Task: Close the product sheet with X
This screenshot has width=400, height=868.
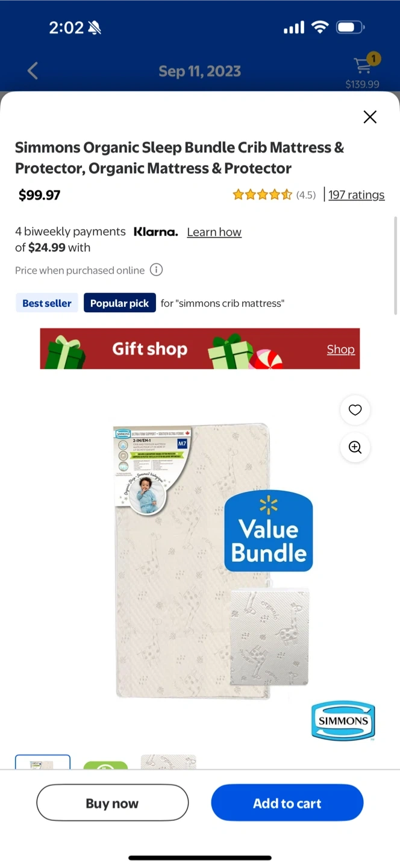Action: pos(370,117)
